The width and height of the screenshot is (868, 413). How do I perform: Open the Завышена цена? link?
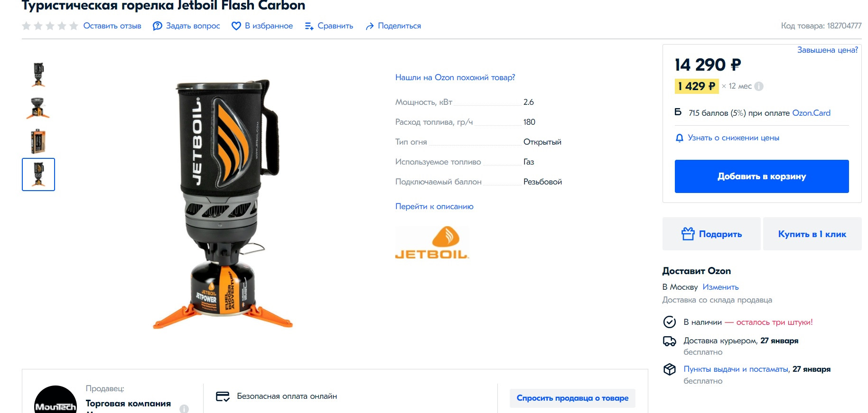(x=828, y=50)
